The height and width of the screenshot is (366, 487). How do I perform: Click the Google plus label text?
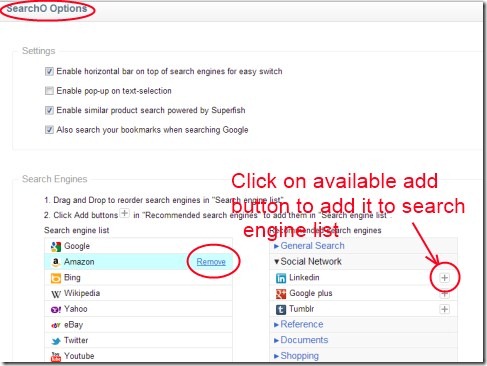pos(311,293)
